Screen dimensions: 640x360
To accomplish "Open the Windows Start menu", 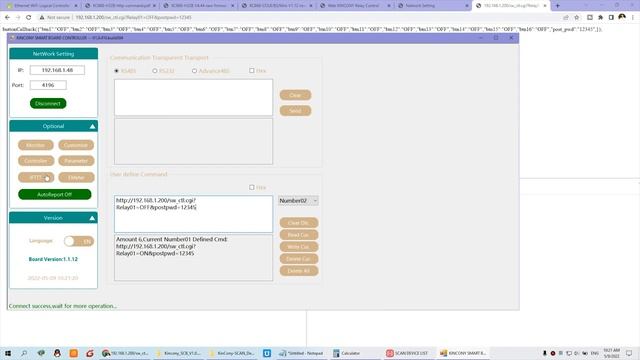I will pyautogui.click(x=8, y=353).
